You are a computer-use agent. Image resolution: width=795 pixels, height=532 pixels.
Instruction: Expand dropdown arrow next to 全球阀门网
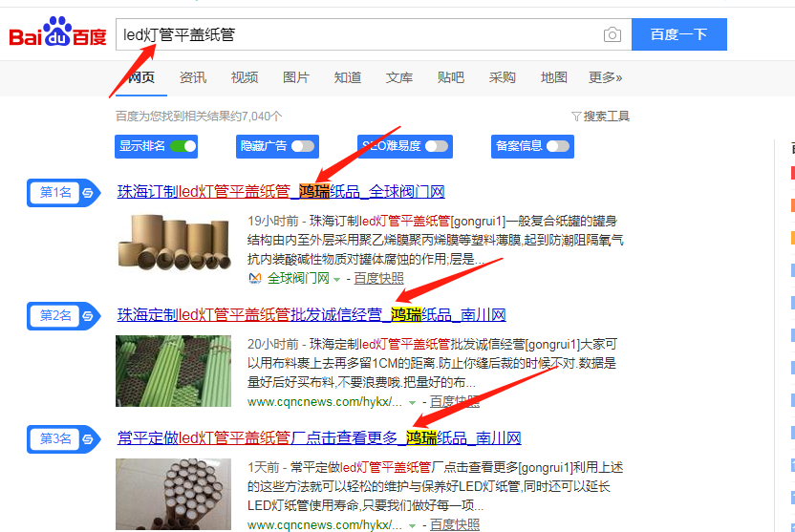tap(336, 280)
